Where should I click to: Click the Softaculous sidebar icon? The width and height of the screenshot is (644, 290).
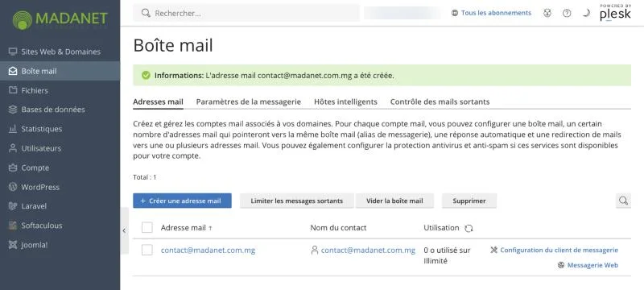[x=13, y=226]
